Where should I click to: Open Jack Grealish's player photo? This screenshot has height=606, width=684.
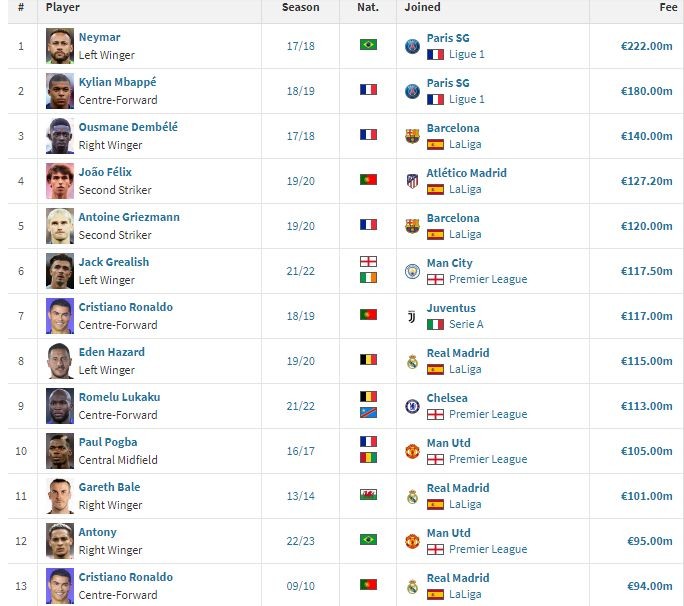click(x=60, y=271)
